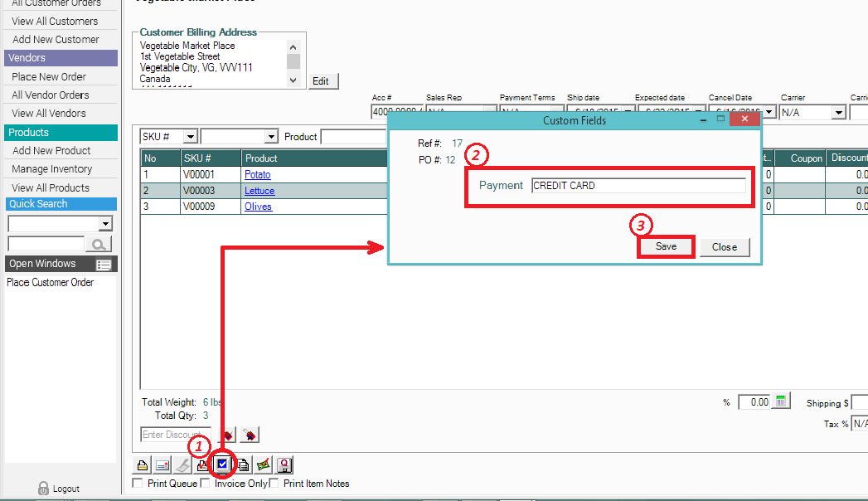The height and width of the screenshot is (501, 868).
Task: Open the SKU # dropdown above the table
Action: pyautogui.click(x=190, y=137)
